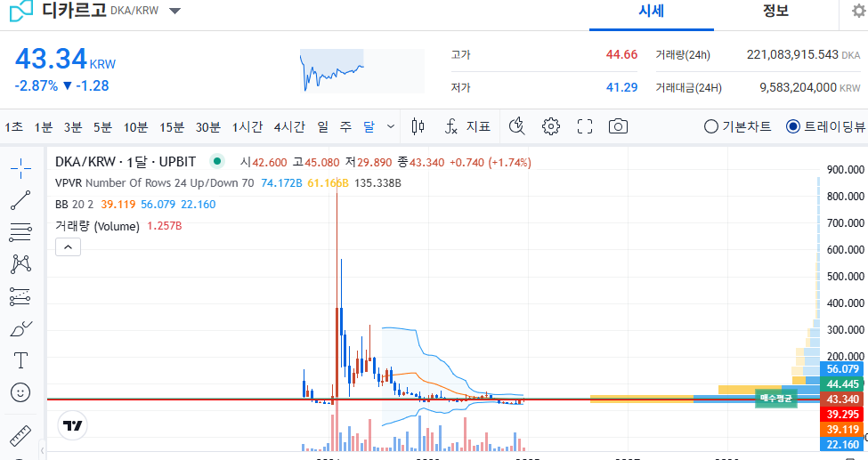Select the crosshair cursor tool
868x460 pixels.
coord(20,168)
